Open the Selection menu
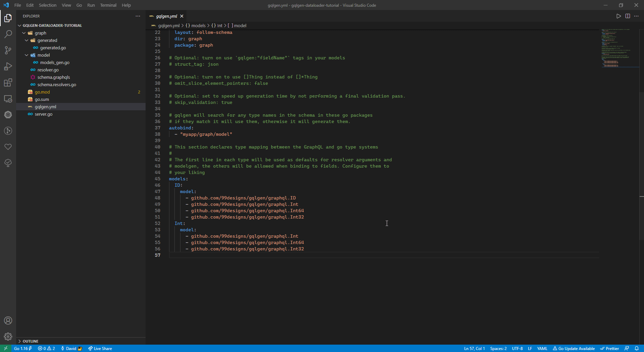 coord(48,5)
